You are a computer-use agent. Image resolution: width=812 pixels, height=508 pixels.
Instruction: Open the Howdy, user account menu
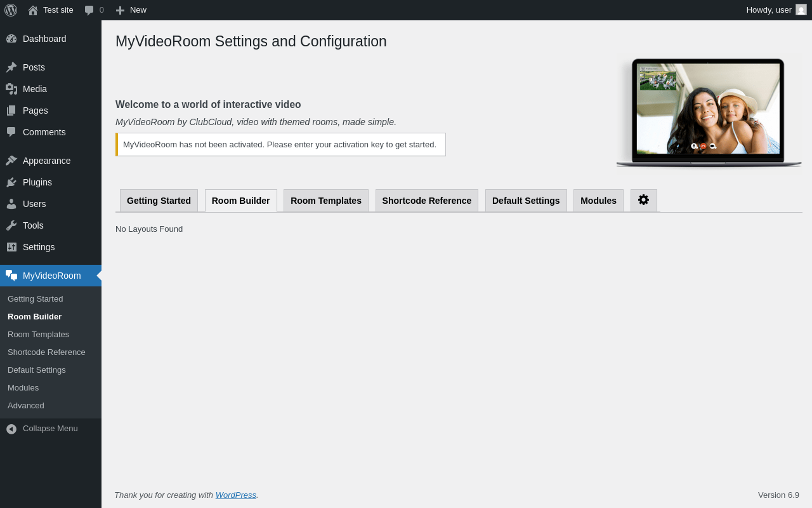pos(768,10)
